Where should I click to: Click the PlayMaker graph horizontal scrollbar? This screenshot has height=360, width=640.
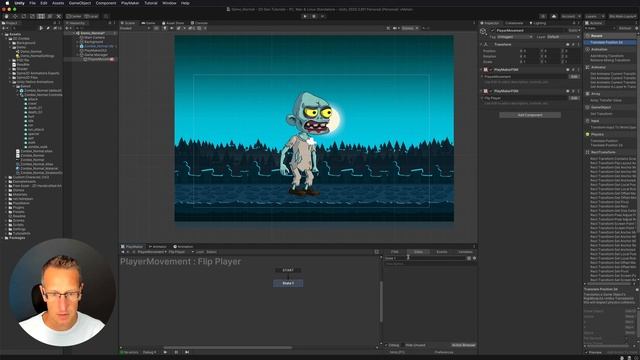pyautogui.click(x=228, y=348)
